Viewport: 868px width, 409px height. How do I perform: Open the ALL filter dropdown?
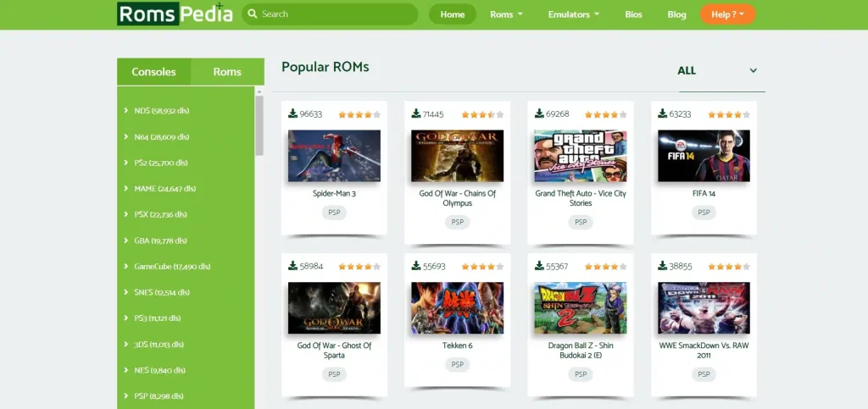tap(722, 71)
